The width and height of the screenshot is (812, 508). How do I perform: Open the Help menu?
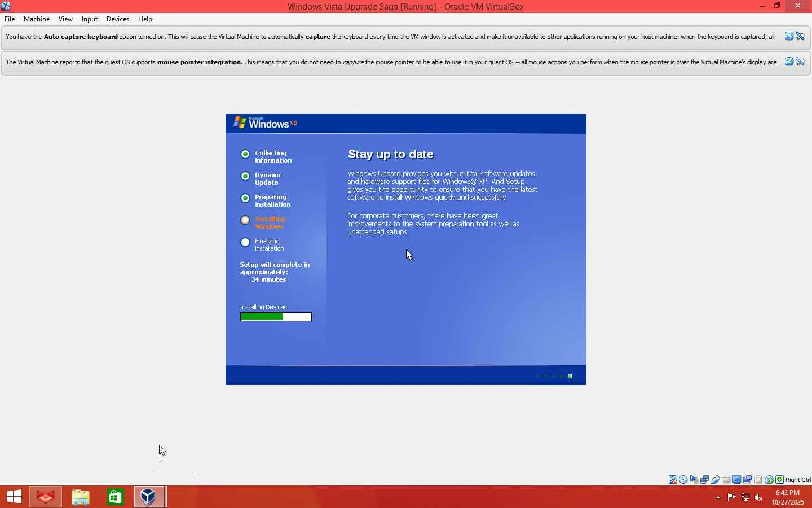tap(145, 19)
